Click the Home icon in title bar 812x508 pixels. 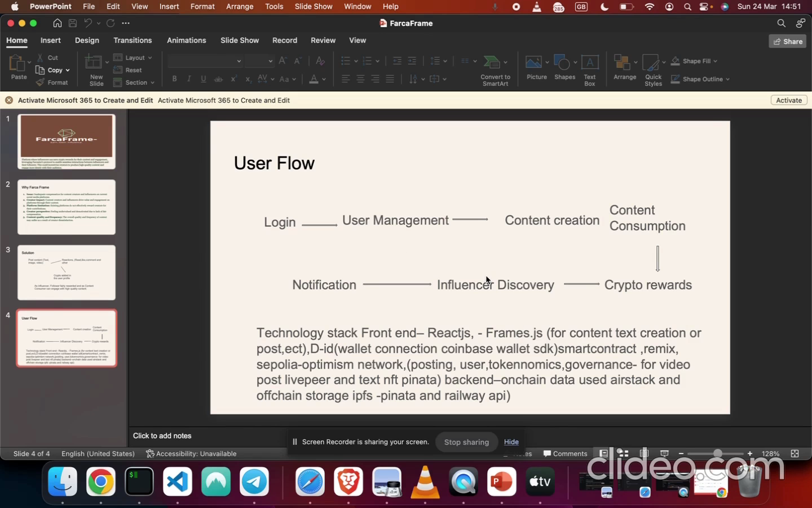point(58,23)
